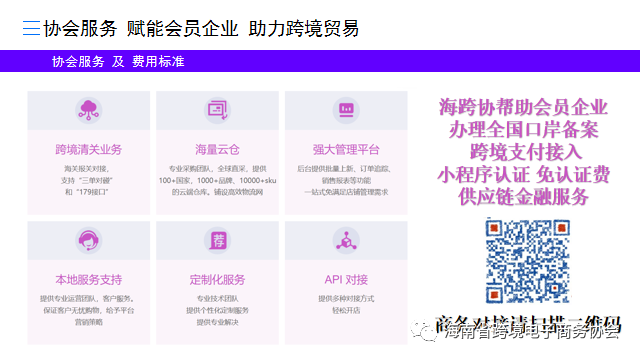The height and width of the screenshot is (360, 640).
Task: Click the cube network icon above API 对接
Action: (x=346, y=240)
